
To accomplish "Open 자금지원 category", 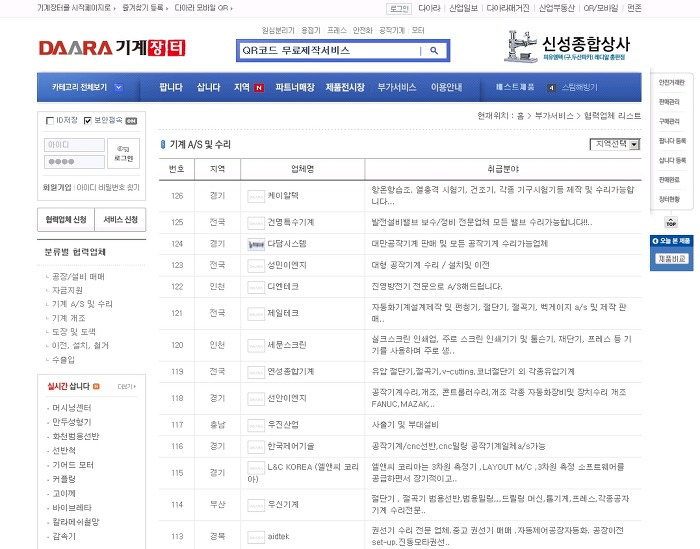I will click(x=67, y=291).
